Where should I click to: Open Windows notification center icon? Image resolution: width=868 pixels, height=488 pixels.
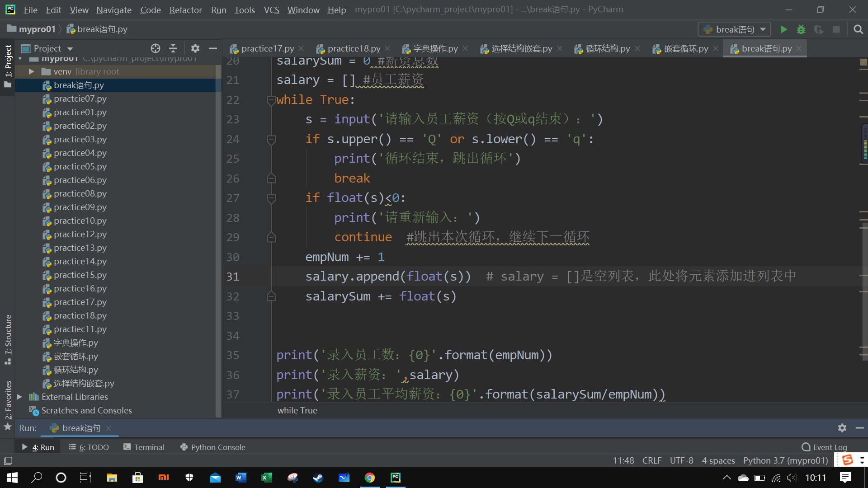(x=845, y=478)
